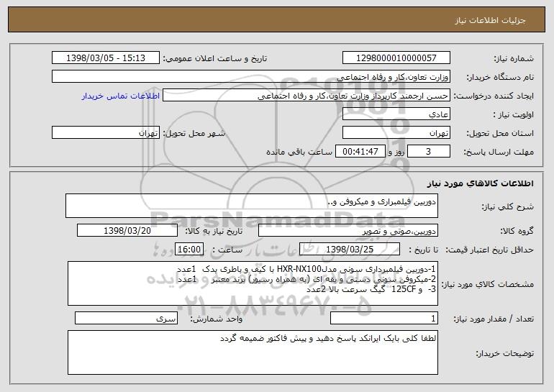Select the label تاریخ و ساعت اعلان عمومی
Viewport: 554px width, 392px height.
215,58
